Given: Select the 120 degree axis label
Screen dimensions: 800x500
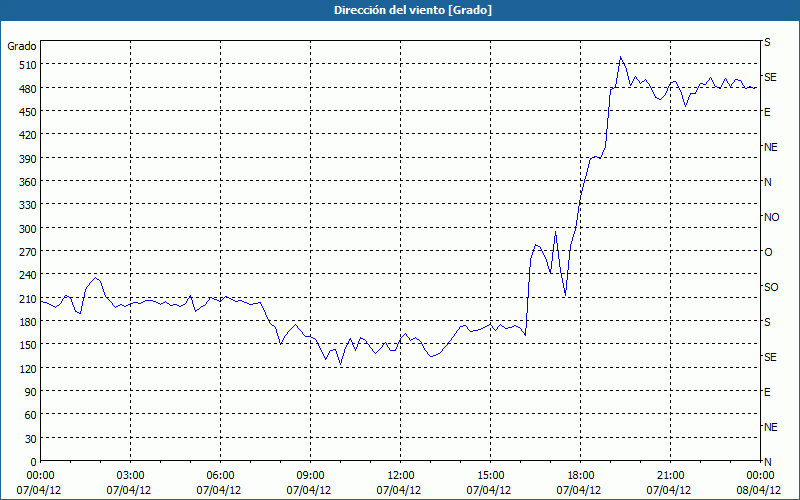Looking at the screenshot, I should (x=28, y=369).
